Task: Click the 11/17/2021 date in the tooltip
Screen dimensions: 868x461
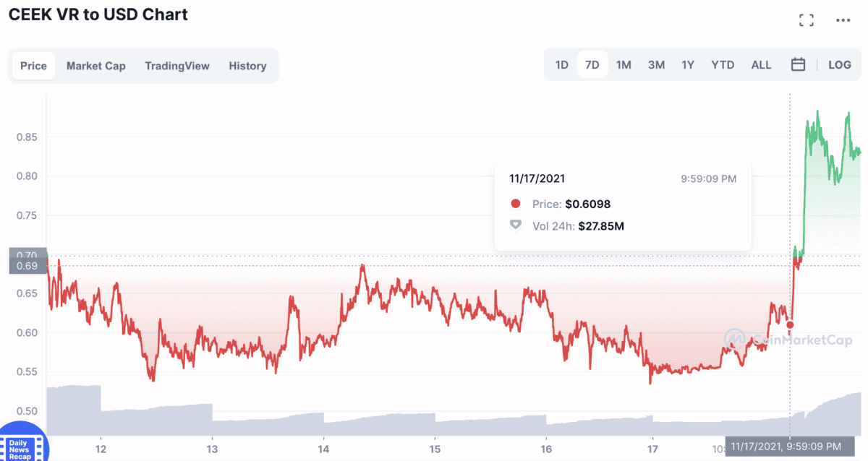Action: (x=537, y=178)
